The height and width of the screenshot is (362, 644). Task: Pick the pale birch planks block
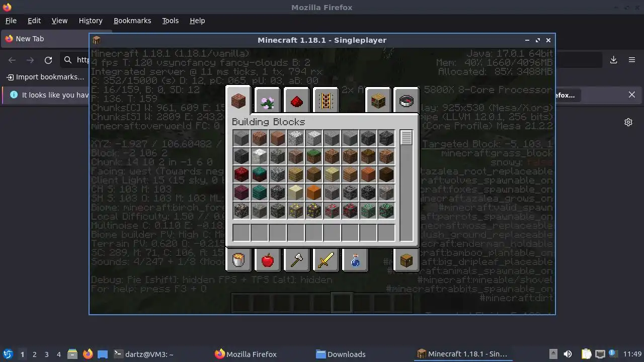[x=332, y=174]
